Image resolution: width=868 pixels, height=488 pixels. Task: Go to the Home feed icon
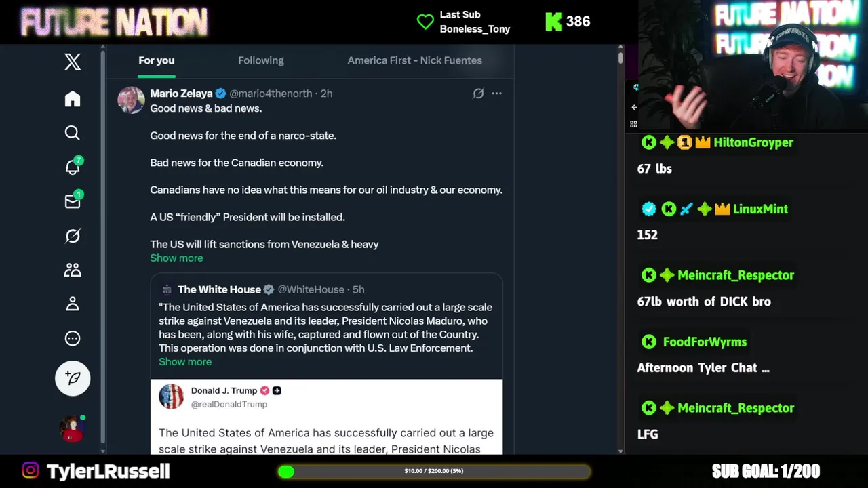[x=73, y=99]
